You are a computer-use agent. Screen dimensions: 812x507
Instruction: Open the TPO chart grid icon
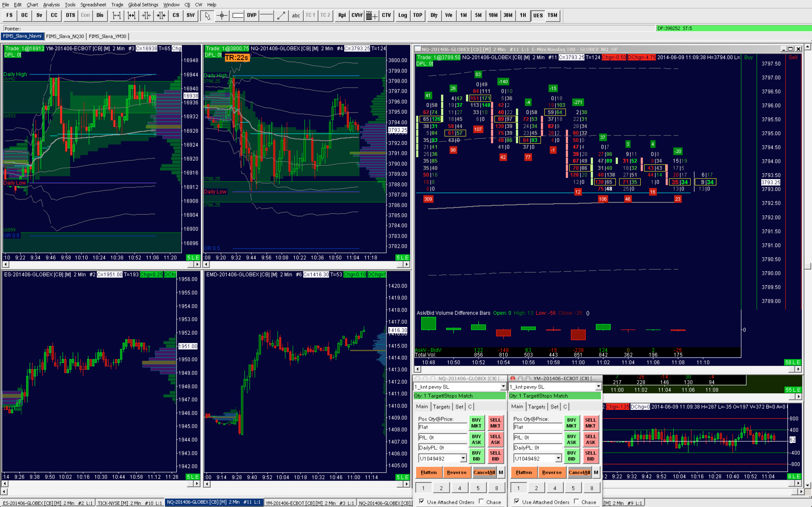coord(371,15)
